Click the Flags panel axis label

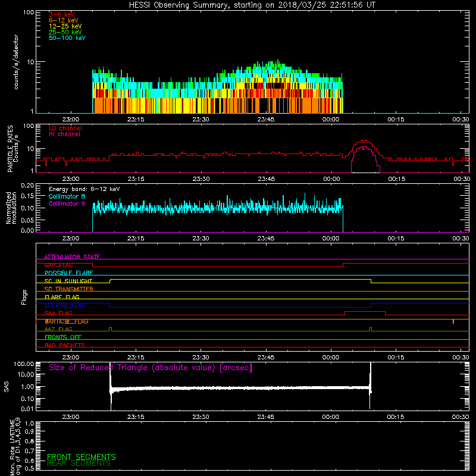[24, 297]
